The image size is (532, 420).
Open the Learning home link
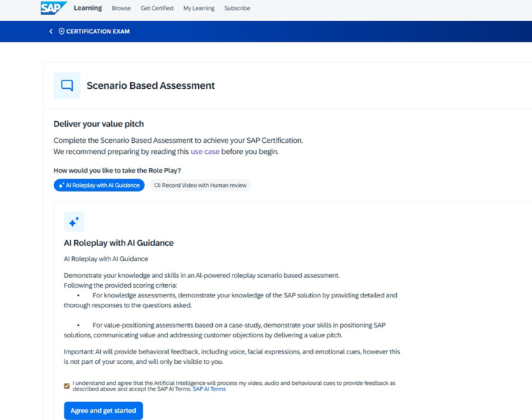88,8
